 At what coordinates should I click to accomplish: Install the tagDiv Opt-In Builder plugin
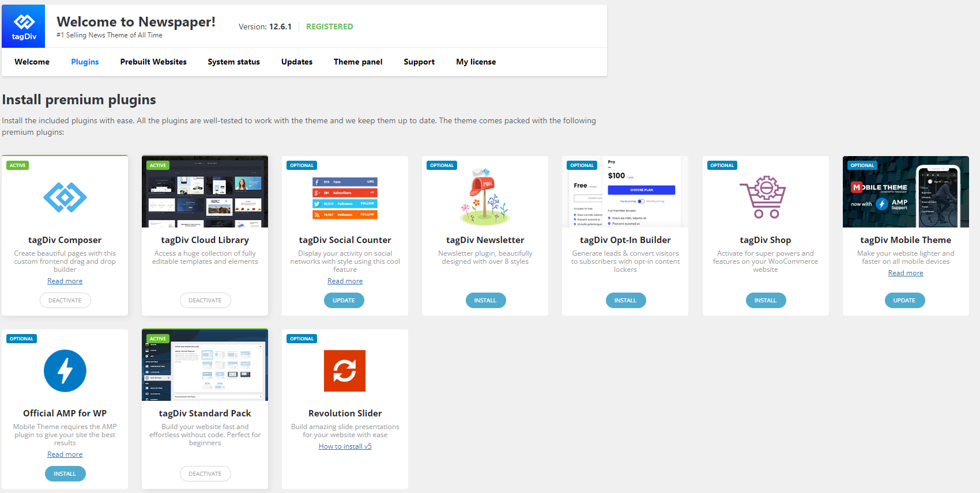625,300
